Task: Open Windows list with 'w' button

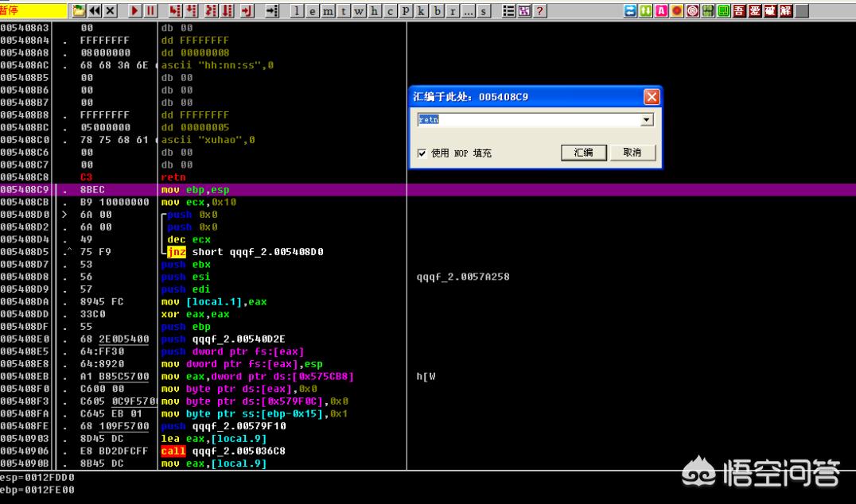Action: [359, 11]
